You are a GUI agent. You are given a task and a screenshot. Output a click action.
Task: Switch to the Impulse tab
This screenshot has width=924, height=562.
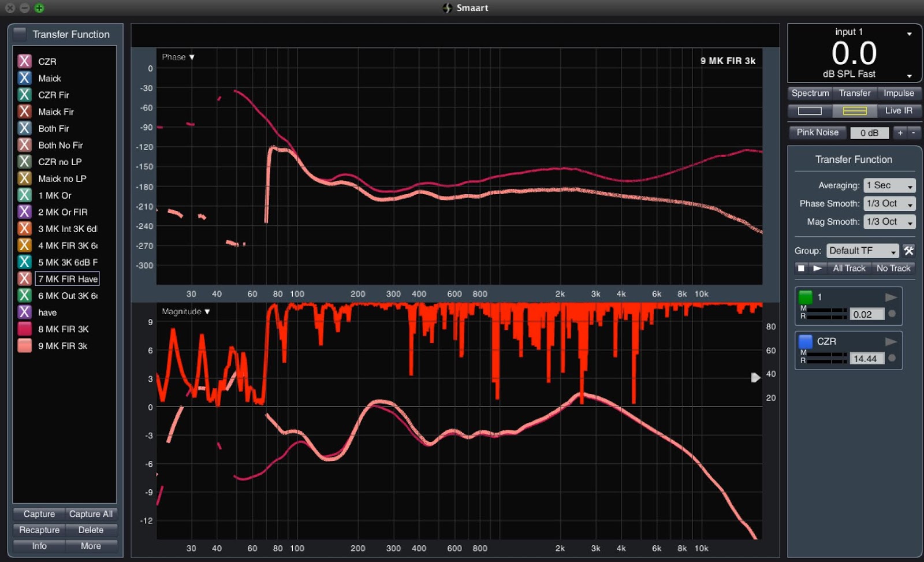899,93
